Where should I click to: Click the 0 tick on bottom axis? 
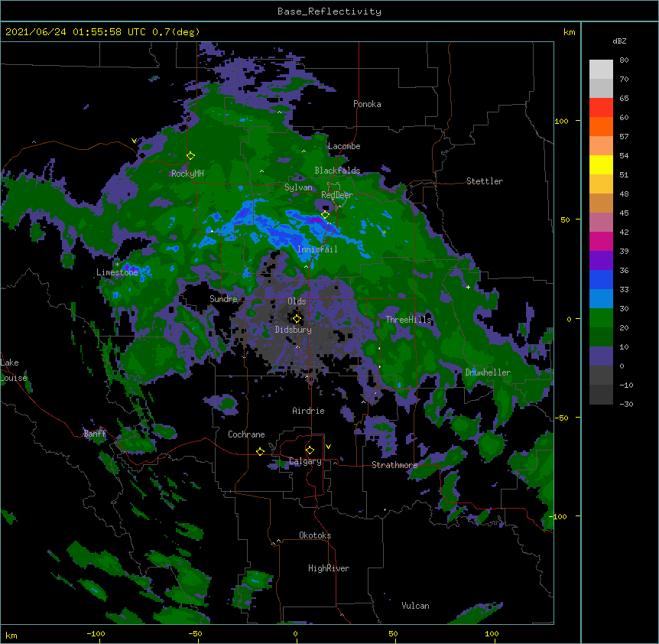[x=295, y=633]
